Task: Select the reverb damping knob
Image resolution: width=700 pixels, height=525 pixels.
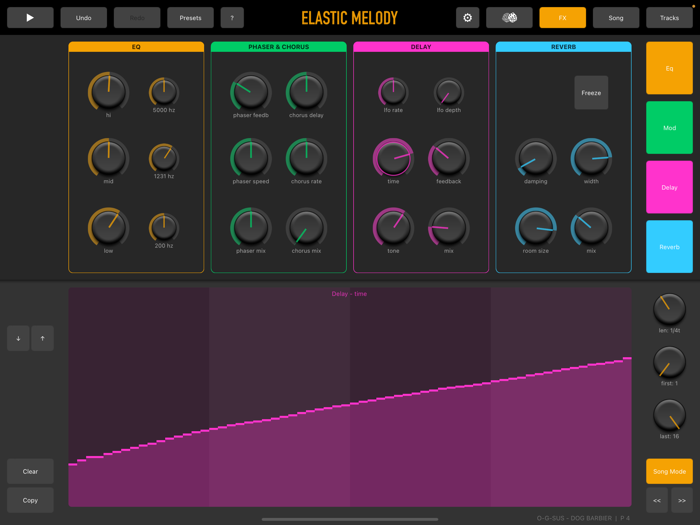Action: 536,157
